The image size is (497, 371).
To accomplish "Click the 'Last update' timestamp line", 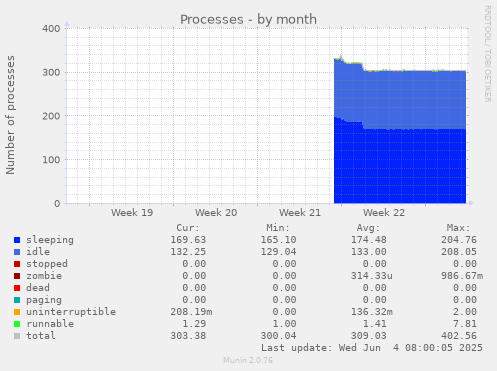I will [x=372, y=348].
